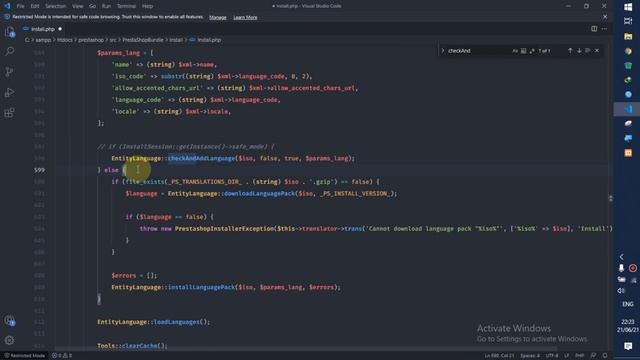
Task: Click Restricted Mode in status bar
Action: tap(24, 356)
